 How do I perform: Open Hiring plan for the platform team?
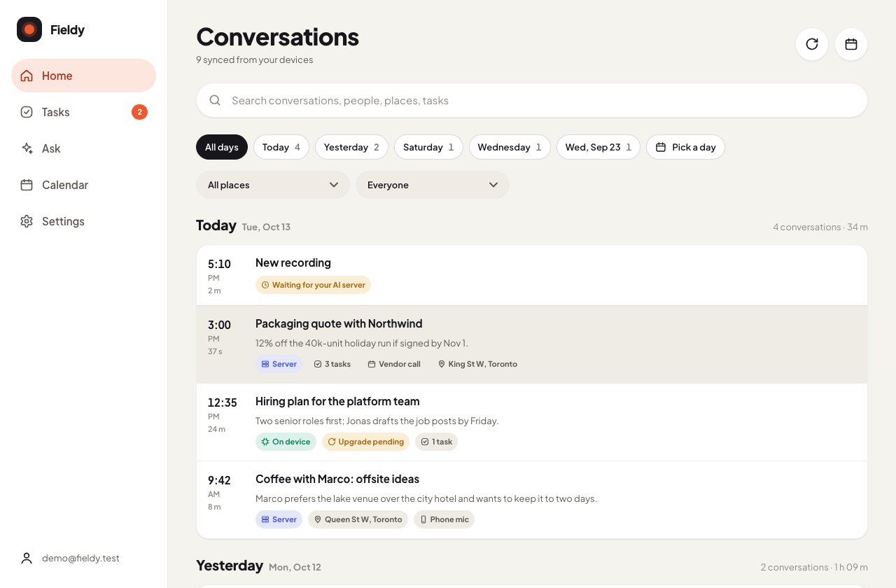tap(532, 422)
